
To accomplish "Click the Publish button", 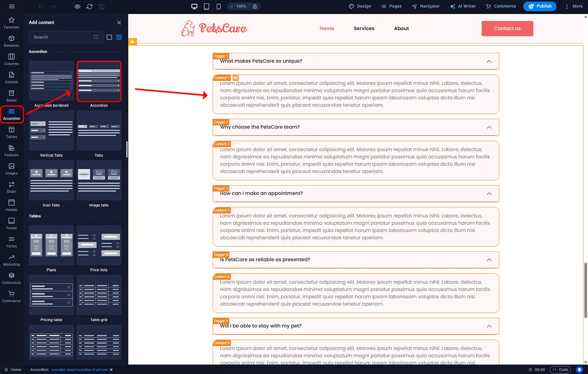I will [x=539, y=6].
